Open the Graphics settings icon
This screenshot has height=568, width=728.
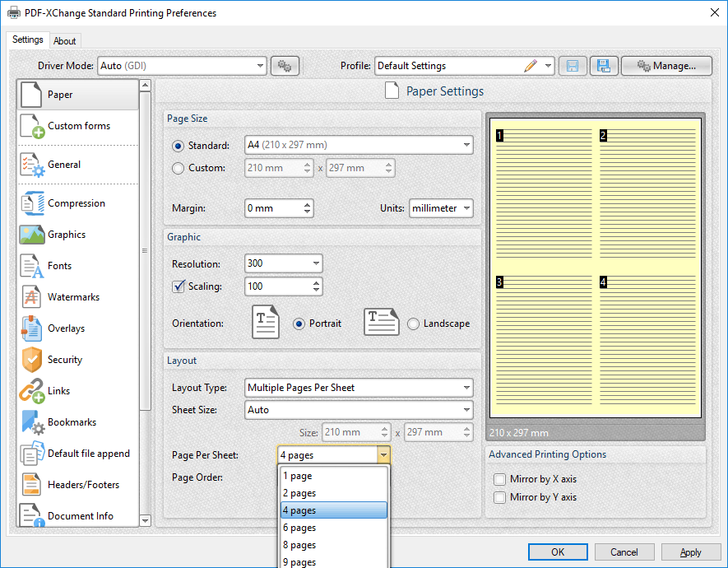click(x=32, y=235)
